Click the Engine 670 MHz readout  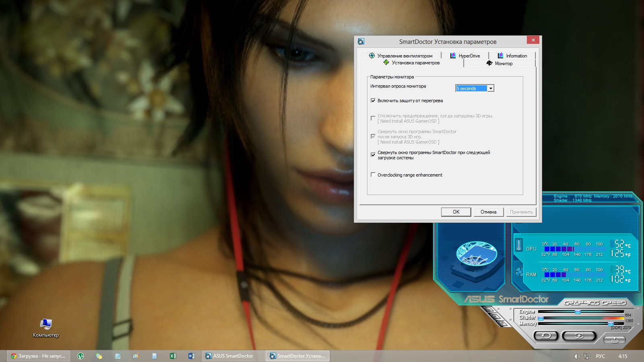(x=573, y=196)
